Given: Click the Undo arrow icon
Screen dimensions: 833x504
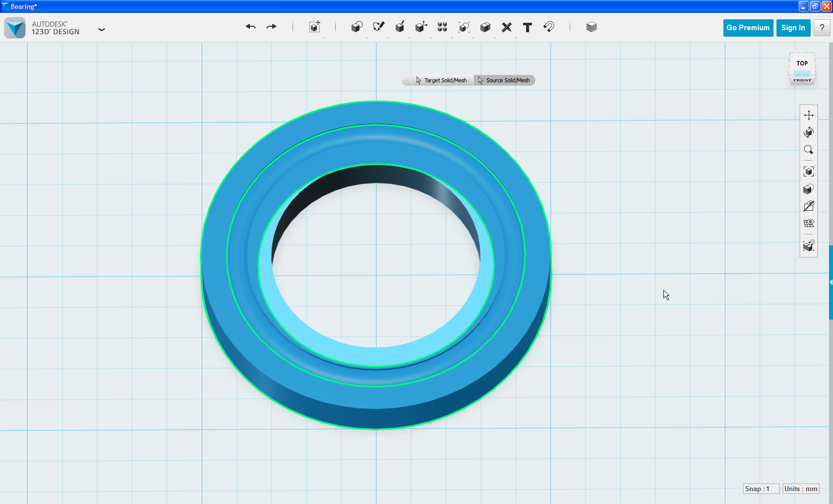Looking at the screenshot, I should pos(250,27).
